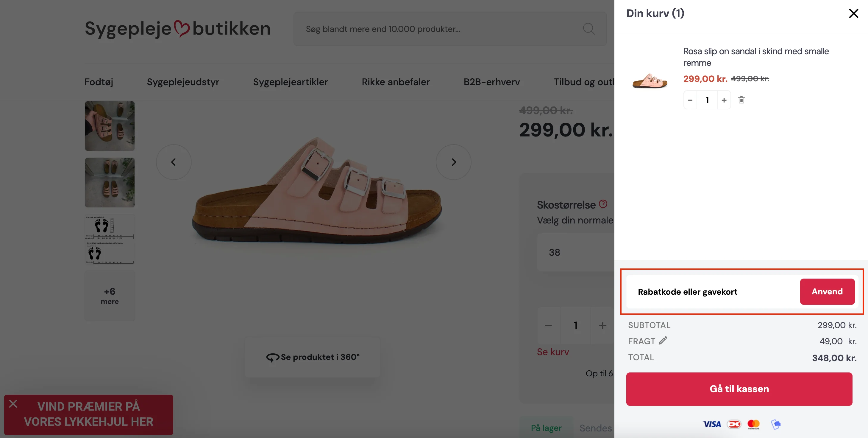Expand the +6 mere image thumbnails

(110, 296)
